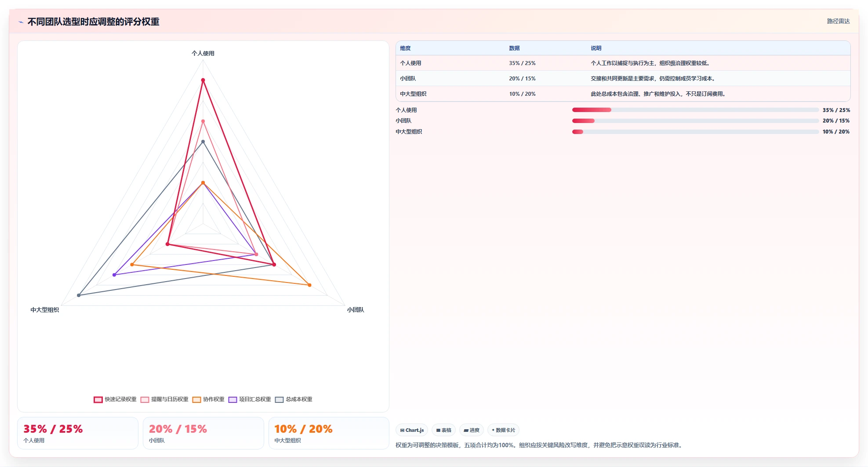Screen dimensions: 868x467
Task: Hide the 项目汇总权重 dataset via its legend label
Action: coord(255,399)
